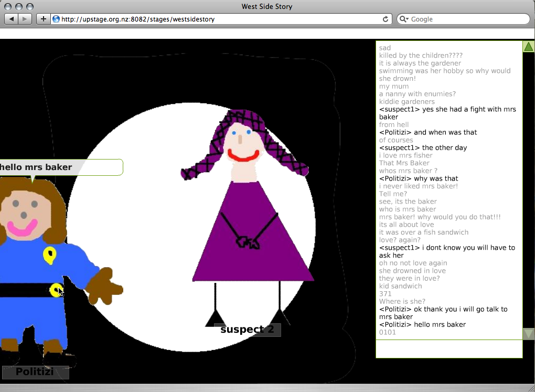Click the site favicon in the address bar
535x392 pixels.
click(x=55, y=19)
